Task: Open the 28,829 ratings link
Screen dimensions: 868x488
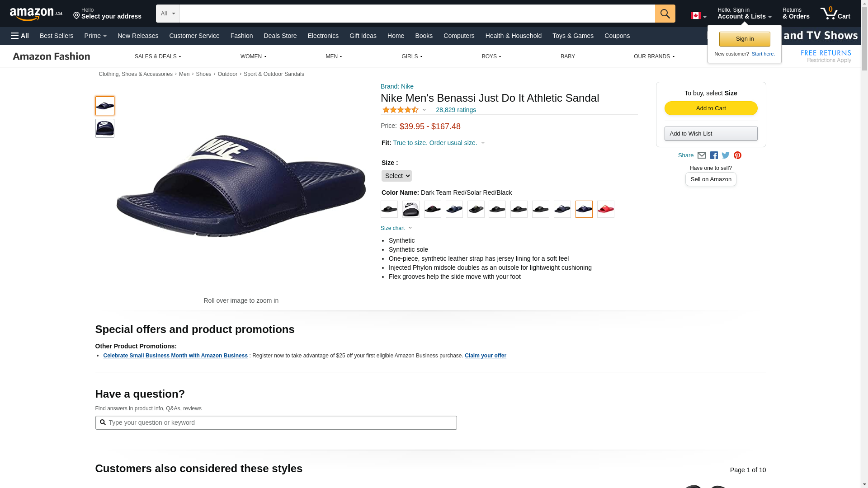Action: 456,110
